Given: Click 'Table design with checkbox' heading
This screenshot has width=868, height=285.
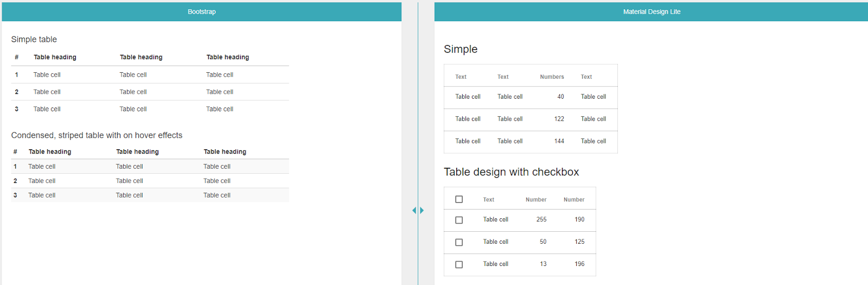Looking at the screenshot, I should [511, 172].
